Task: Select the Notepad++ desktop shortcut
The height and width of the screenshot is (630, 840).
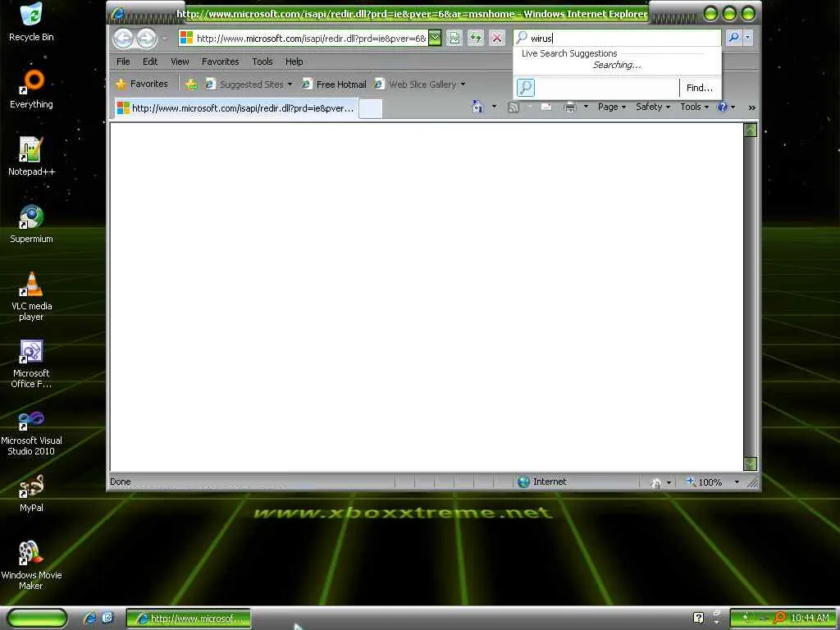Action: (x=31, y=157)
